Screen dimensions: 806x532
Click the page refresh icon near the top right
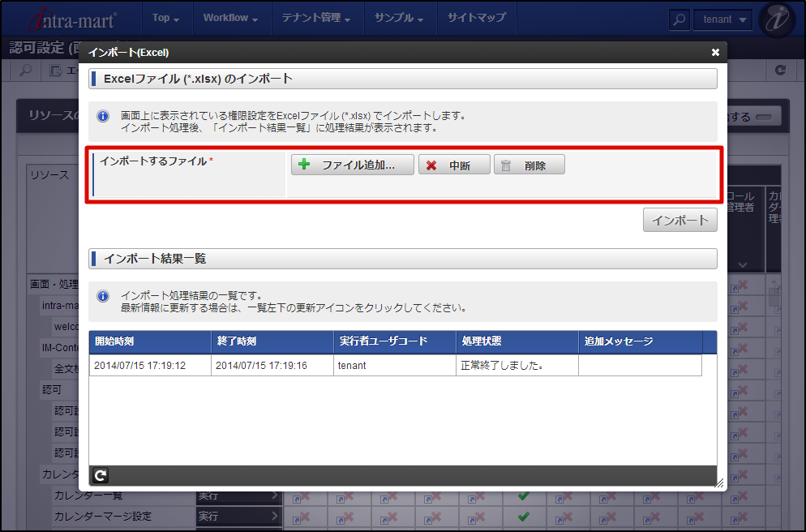(x=781, y=71)
